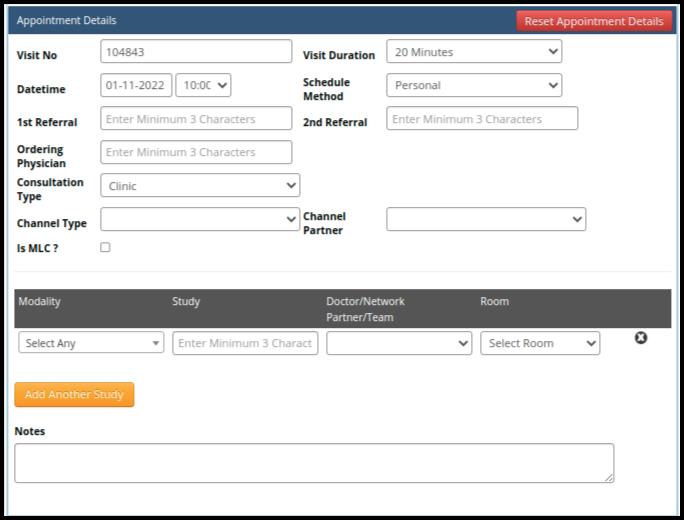Click the Add Another Study button
This screenshot has height=520, width=684.
(74, 394)
